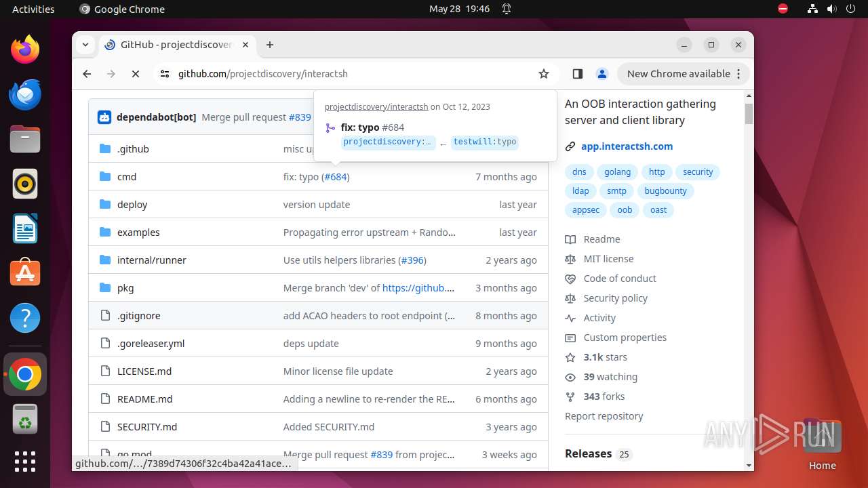Close the GitHub projectdiscovery tab
The height and width of the screenshot is (488, 868).
(x=245, y=45)
